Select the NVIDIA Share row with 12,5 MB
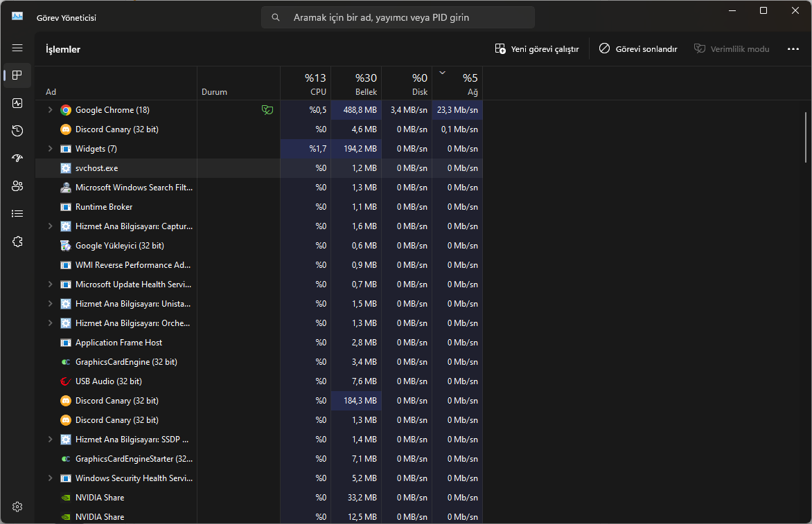 [259, 517]
